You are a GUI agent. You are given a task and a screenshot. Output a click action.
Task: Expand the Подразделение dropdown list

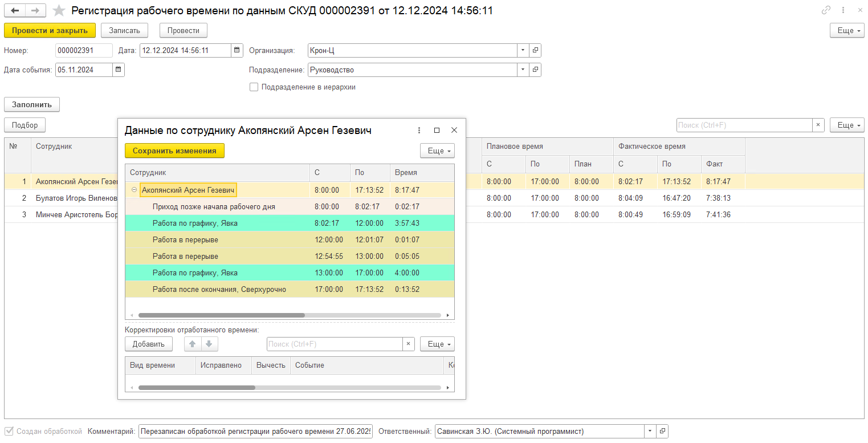coord(523,70)
